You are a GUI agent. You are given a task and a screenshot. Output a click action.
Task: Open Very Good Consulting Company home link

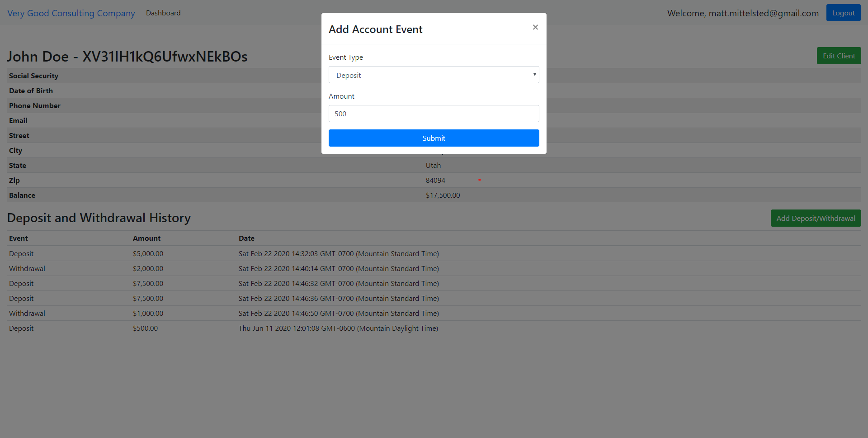click(x=71, y=13)
